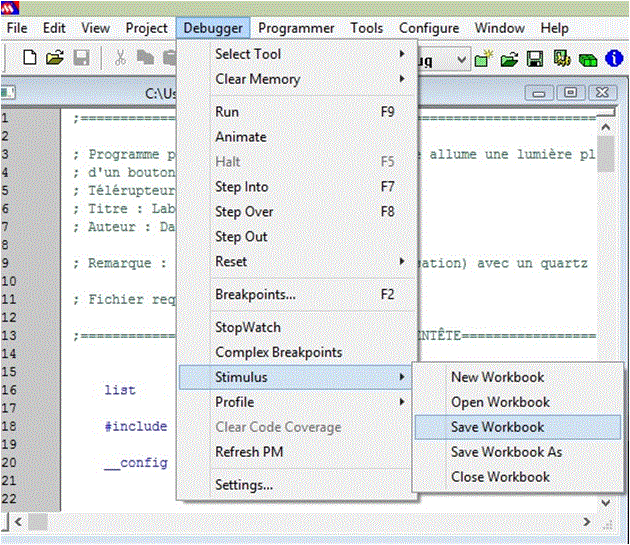Click the Build Options toolbar icon
The width and height of the screenshot is (630, 545).
(x=562, y=59)
